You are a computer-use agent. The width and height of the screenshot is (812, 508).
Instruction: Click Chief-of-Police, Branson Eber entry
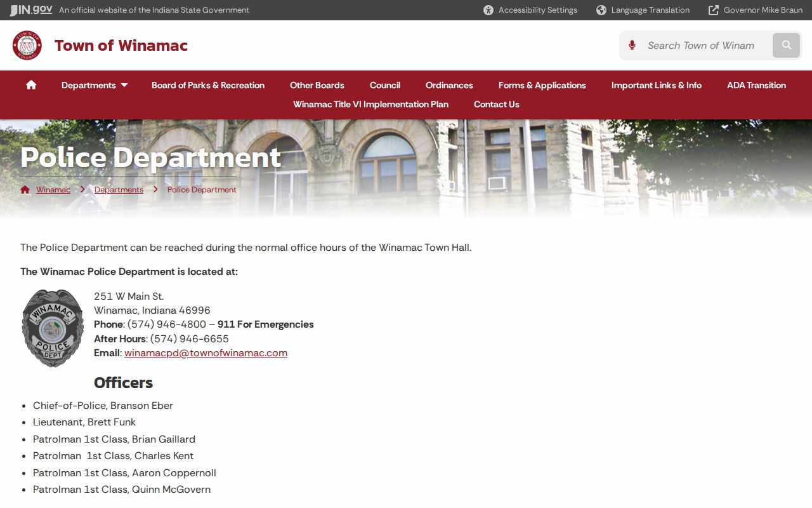point(103,406)
